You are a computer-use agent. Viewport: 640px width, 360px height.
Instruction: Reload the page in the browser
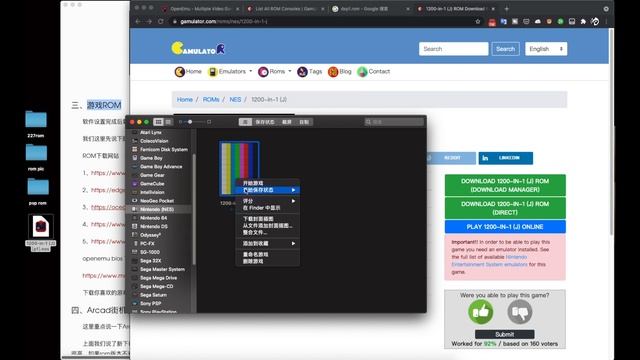click(x=160, y=21)
